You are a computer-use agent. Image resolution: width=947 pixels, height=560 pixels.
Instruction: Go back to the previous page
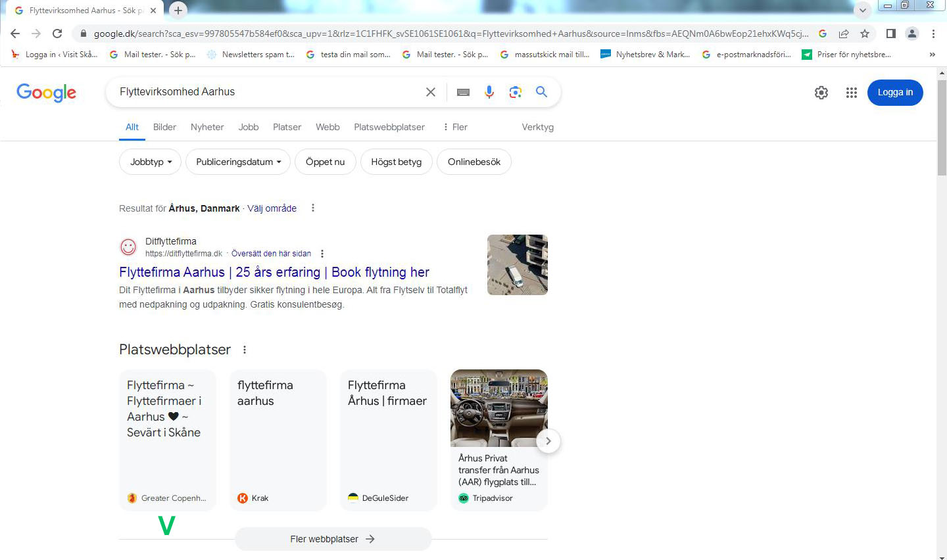click(15, 34)
